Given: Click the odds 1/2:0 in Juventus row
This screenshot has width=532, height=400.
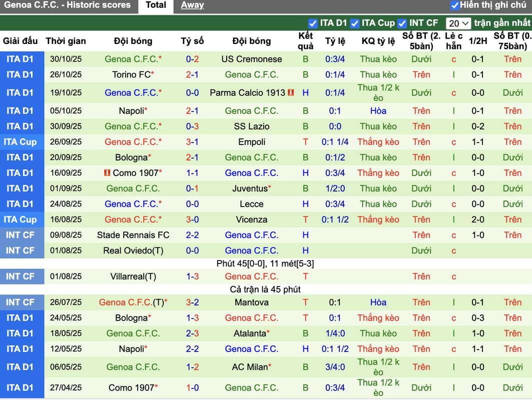Looking at the screenshot, I should point(335,188).
